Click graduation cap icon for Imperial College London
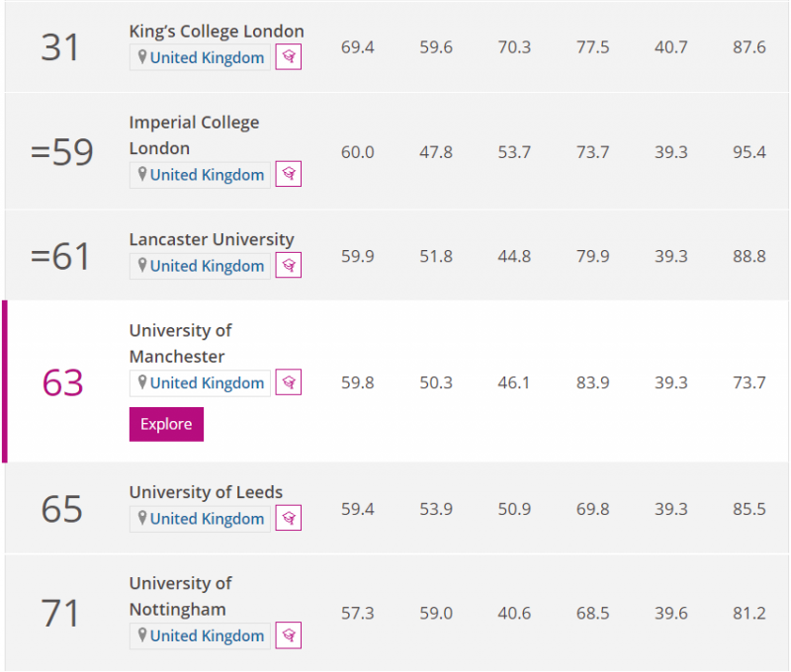The width and height of the screenshot is (791, 672). (x=288, y=174)
